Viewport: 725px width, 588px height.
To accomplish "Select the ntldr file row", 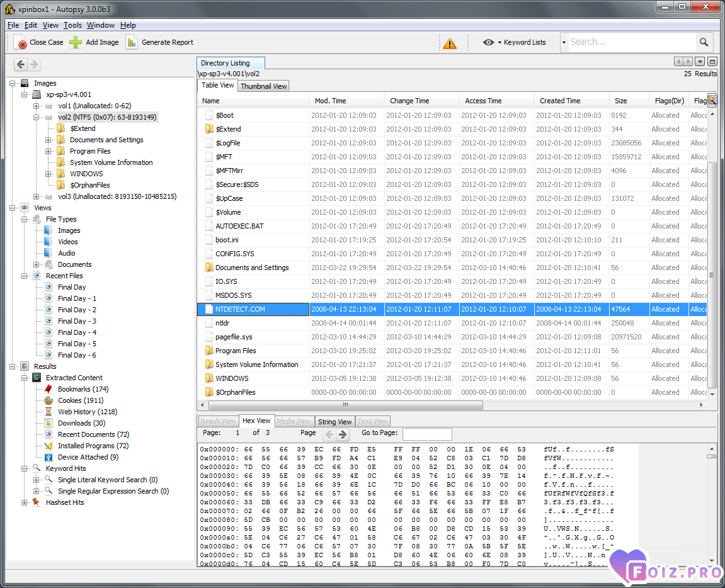I will click(453, 323).
